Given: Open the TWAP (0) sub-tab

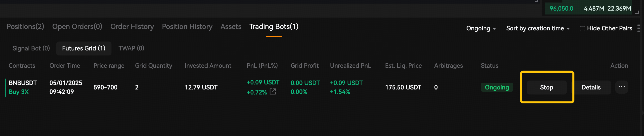Looking at the screenshot, I should [131, 48].
